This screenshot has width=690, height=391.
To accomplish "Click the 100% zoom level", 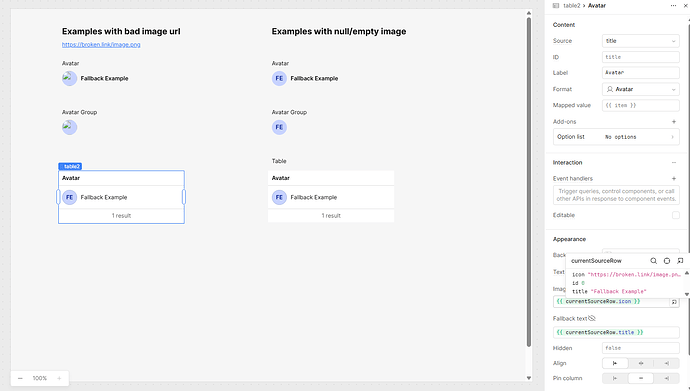I will coord(40,378).
